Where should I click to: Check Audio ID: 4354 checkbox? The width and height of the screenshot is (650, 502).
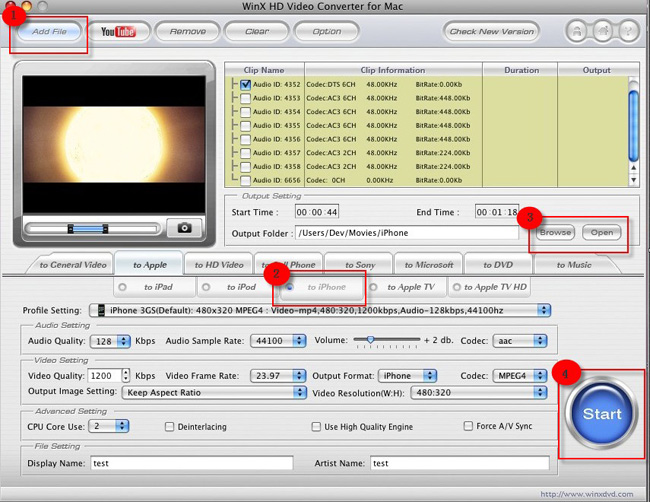tap(245, 112)
